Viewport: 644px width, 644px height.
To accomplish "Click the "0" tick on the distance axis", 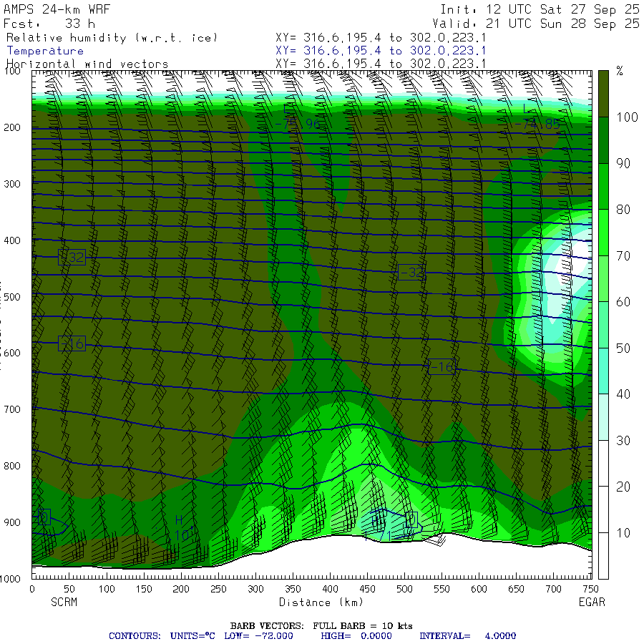I will pos(32,589).
